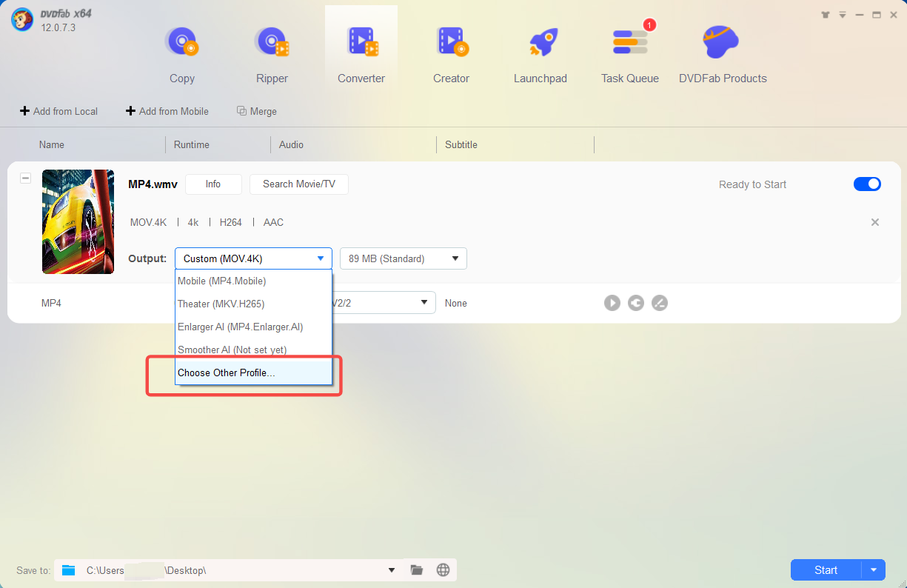Select Enlarger AI (MP4.Enlarger.AI) profile

pos(253,327)
